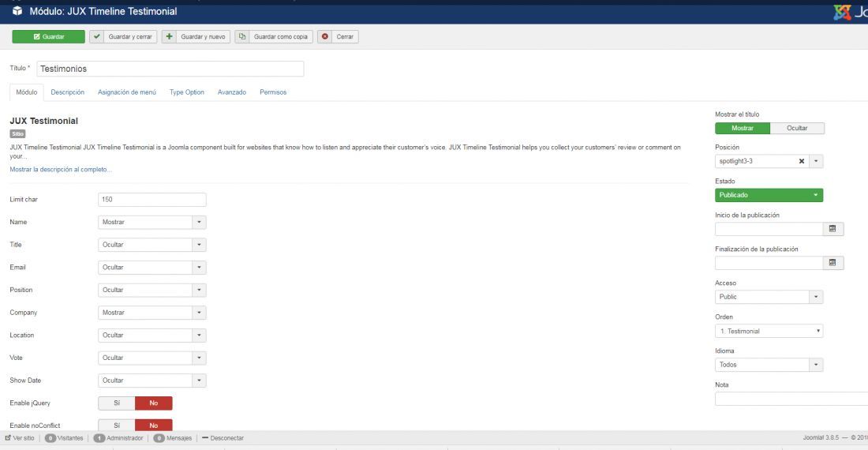Viewport: 868px width, 450px height.
Task: Set Enable noConflict to No
Action: coord(153,426)
